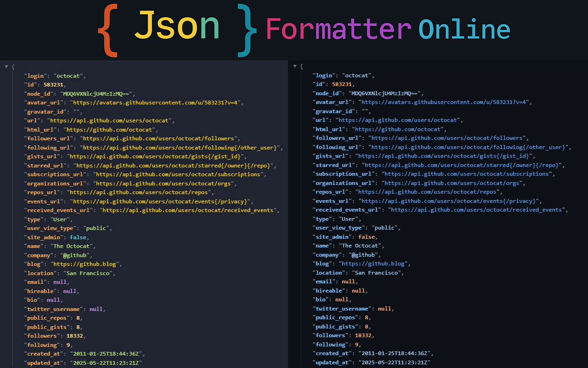Viewport: 588px width, 368px height.
Task: Select the "public" value in the left panel
Action: pyautogui.click(x=96, y=228)
